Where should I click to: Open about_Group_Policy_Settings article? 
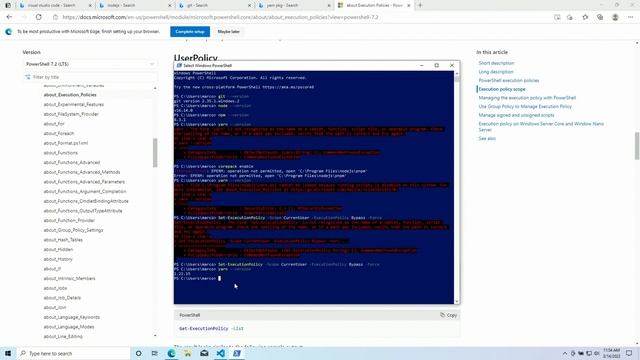coord(73,230)
